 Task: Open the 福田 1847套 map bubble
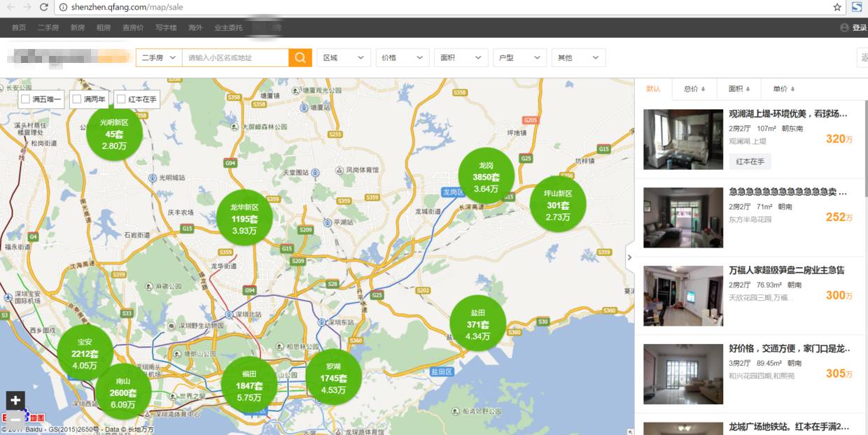248,385
